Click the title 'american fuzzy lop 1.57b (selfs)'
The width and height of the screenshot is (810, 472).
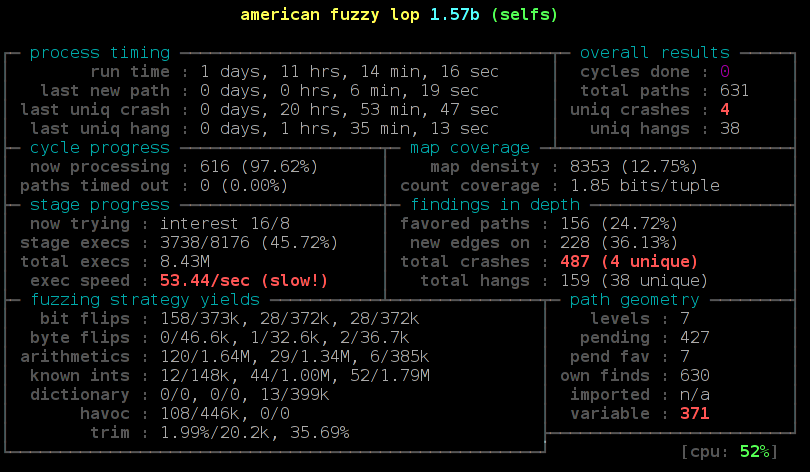tap(399, 15)
